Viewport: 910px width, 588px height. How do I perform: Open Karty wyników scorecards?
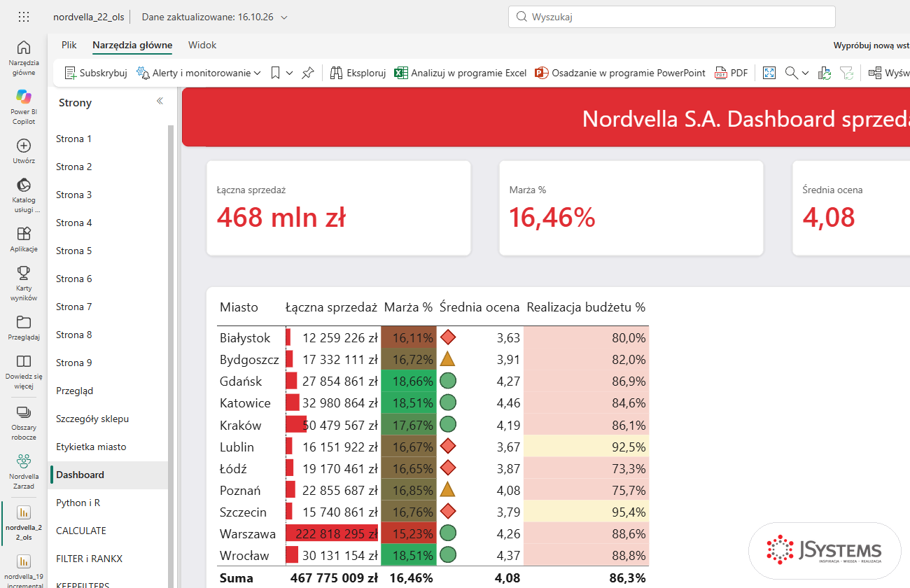point(24,283)
